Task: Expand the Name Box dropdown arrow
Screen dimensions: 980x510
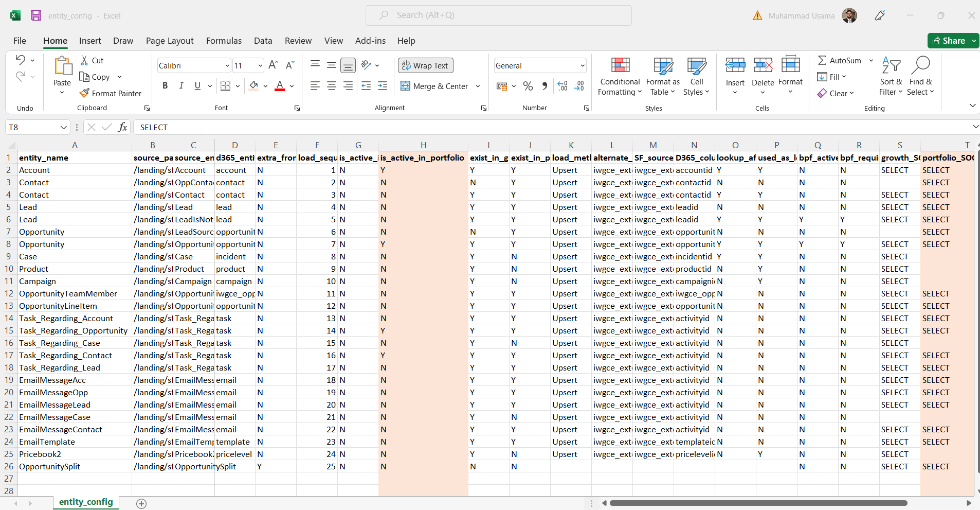Action: (64, 127)
